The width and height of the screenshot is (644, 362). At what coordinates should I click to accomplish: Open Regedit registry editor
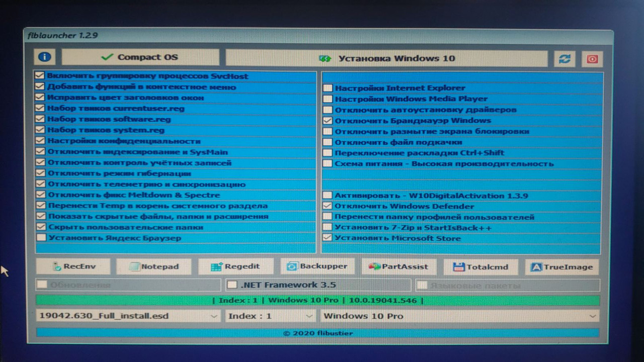click(x=236, y=266)
